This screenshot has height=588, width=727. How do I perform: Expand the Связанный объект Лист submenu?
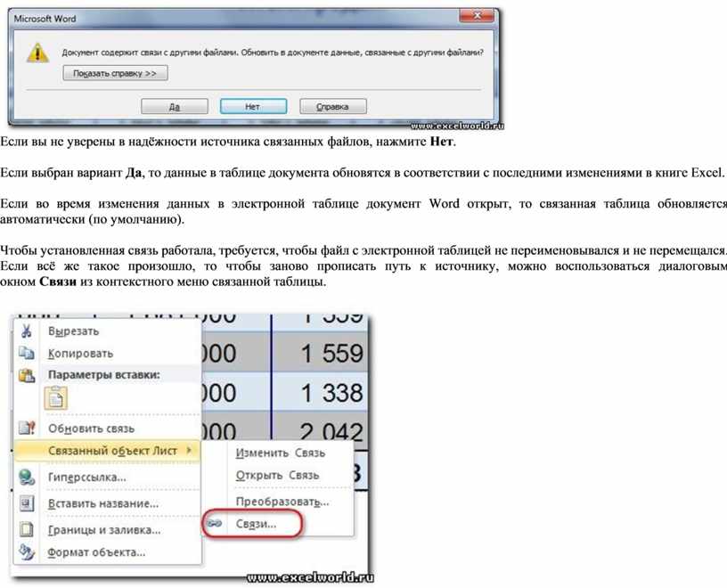click(x=111, y=451)
